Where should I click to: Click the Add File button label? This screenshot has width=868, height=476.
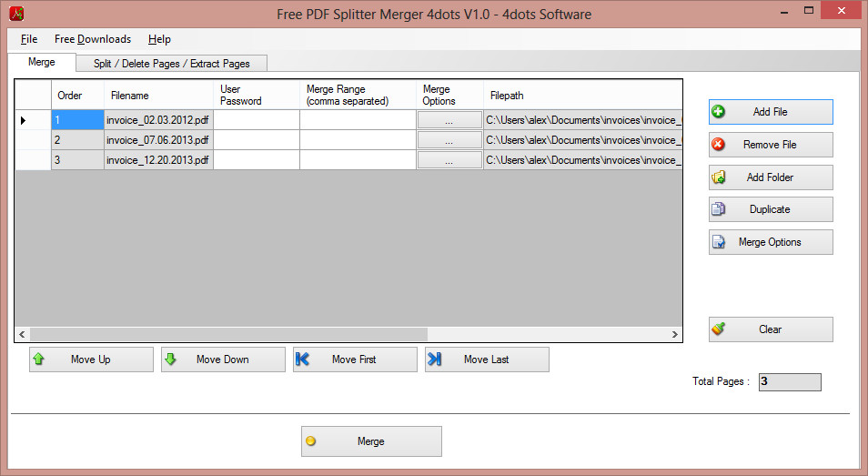770,112
